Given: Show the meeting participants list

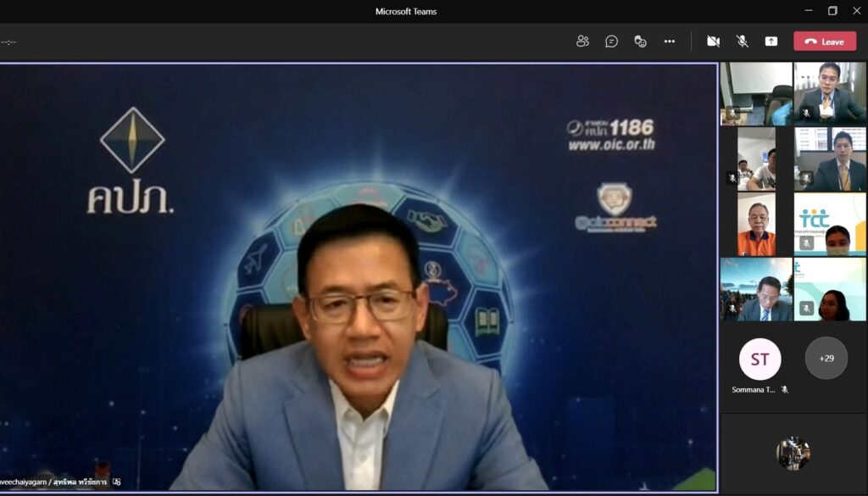Looking at the screenshot, I should coord(582,41).
